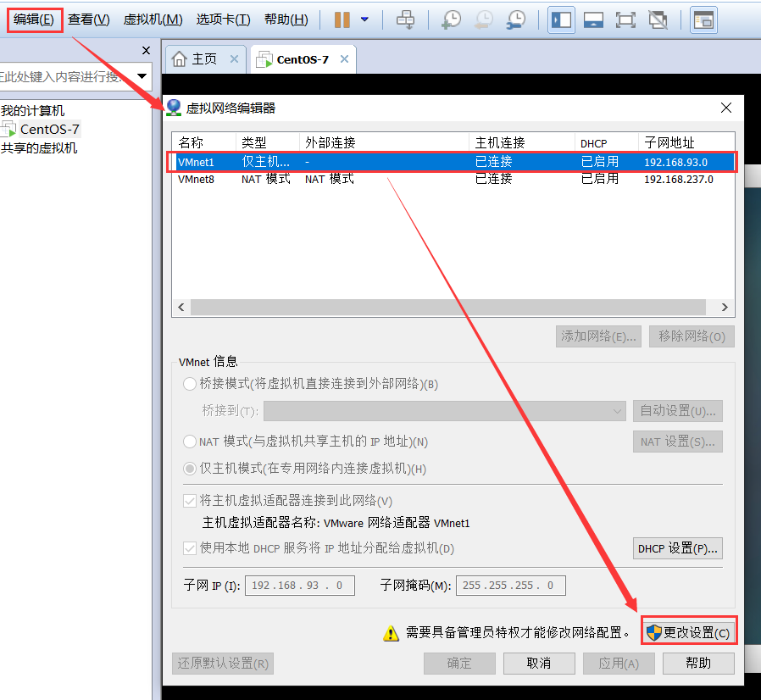Click the Take snapshot icon
Viewport: 761px width, 700px height.
coord(451,19)
